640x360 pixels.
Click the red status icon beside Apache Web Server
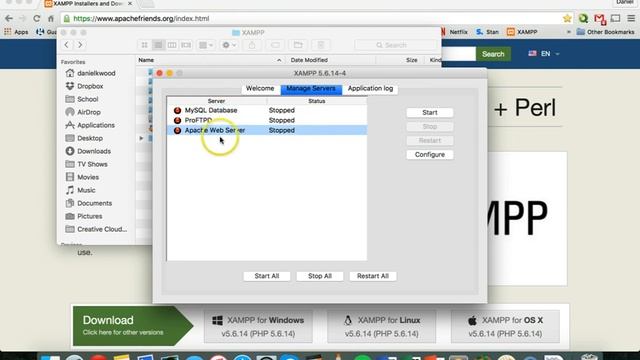point(177,131)
